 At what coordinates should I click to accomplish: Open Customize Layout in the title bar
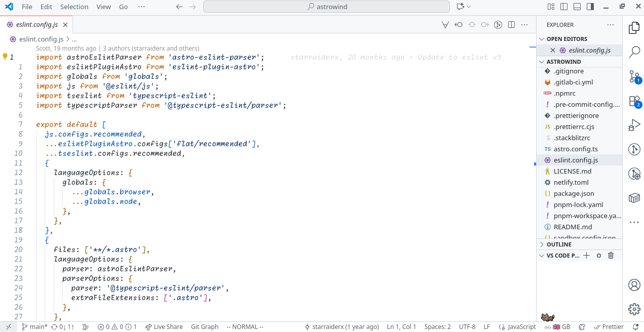[x=551, y=7]
